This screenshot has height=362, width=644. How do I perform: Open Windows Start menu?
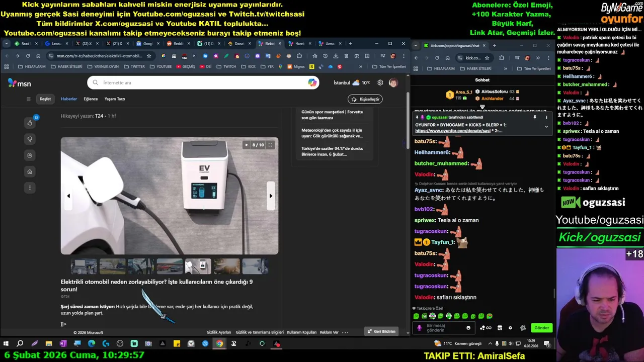[x=6, y=344]
